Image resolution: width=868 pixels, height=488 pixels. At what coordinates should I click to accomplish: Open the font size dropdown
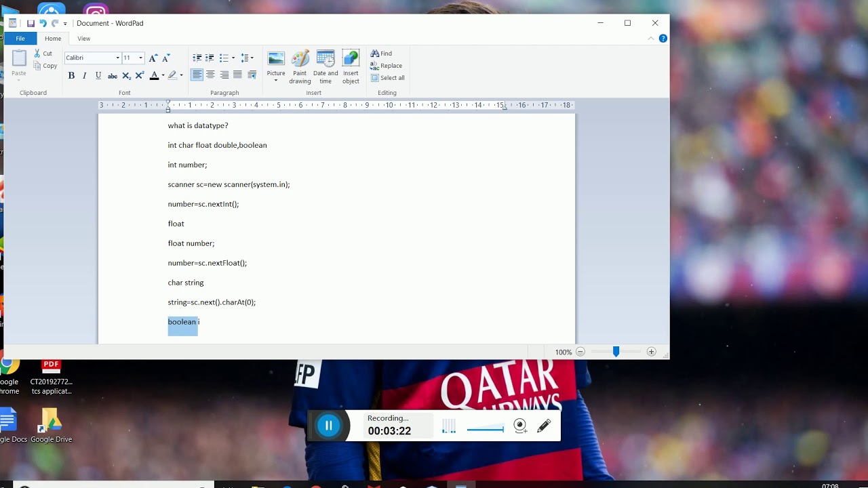coord(141,58)
